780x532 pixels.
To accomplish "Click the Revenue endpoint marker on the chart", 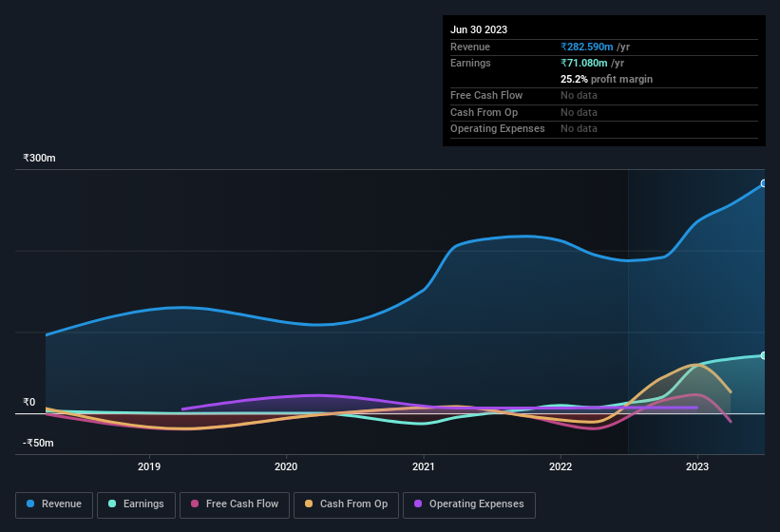I will (764, 183).
